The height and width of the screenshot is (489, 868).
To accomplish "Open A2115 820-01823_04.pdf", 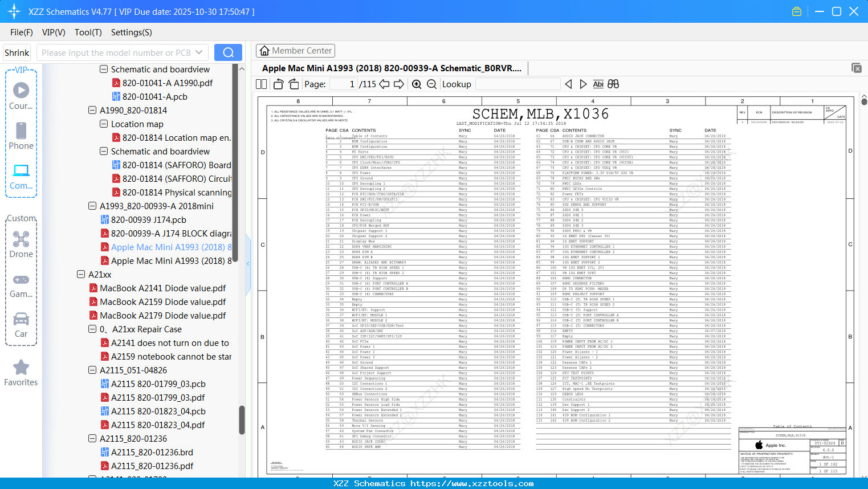I will (153, 425).
